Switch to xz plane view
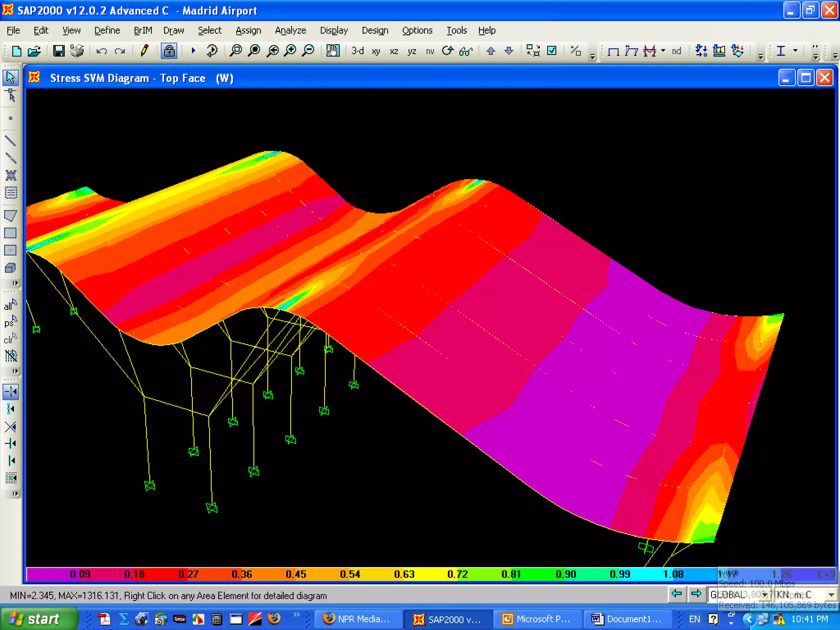This screenshot has height=630, width=840. [x=394, y=51]
